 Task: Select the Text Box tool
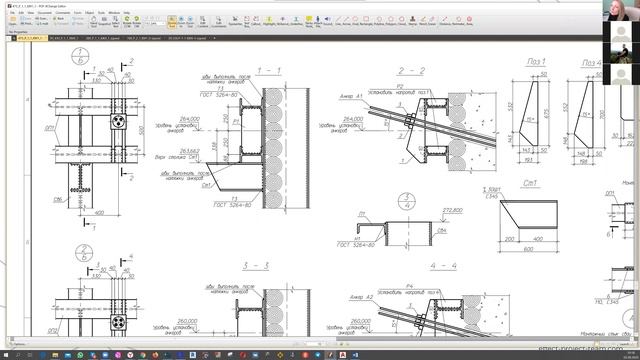click(247, 21)
